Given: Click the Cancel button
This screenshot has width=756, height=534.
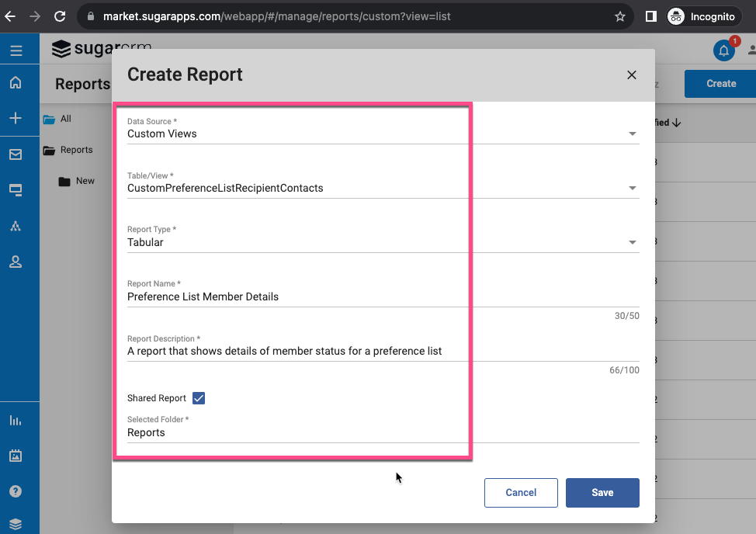Looking at the screenshot, I should click(x=521, y=493).
